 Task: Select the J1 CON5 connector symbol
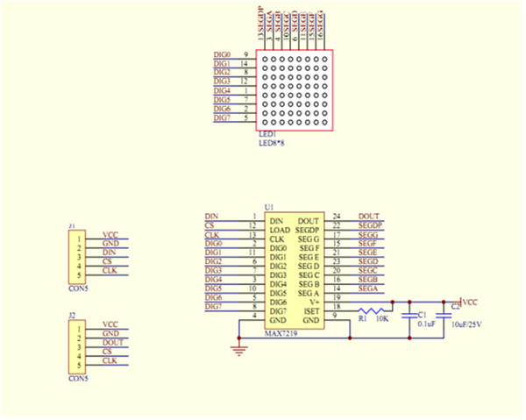[77, 257]
